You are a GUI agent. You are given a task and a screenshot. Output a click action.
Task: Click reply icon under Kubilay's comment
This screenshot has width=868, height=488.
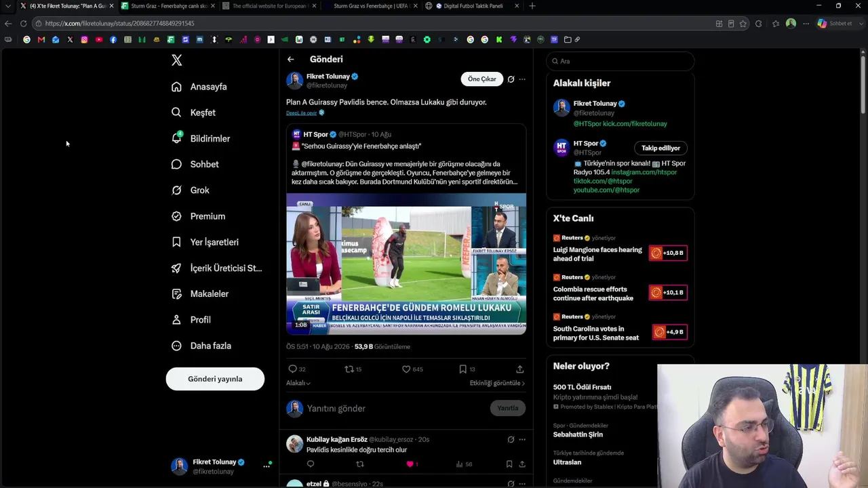tap(311, 464)
